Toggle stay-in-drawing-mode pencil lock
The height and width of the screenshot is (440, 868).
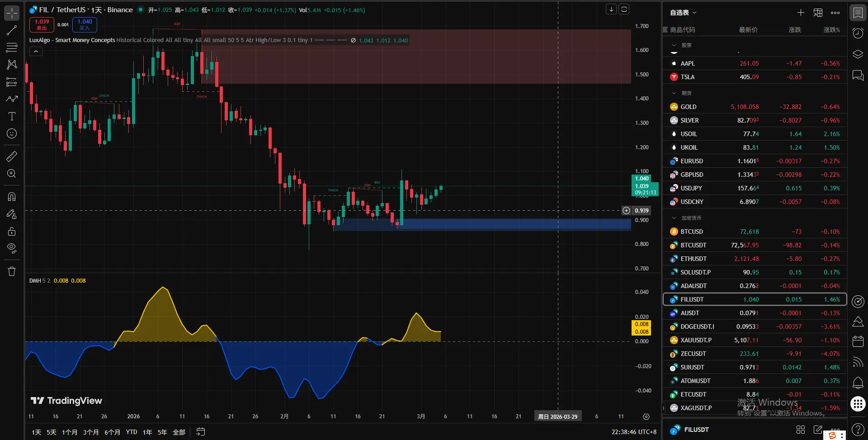click(x=12, y=214)
